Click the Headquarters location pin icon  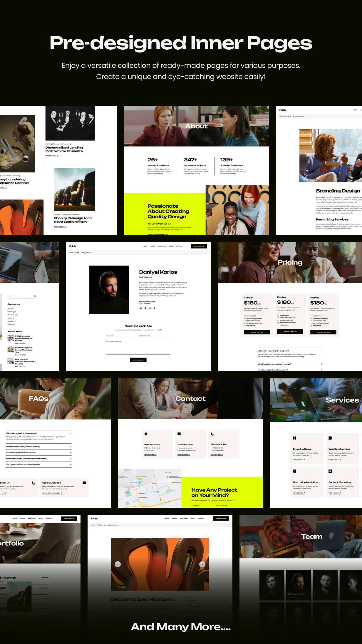click(x=146, y=434)
